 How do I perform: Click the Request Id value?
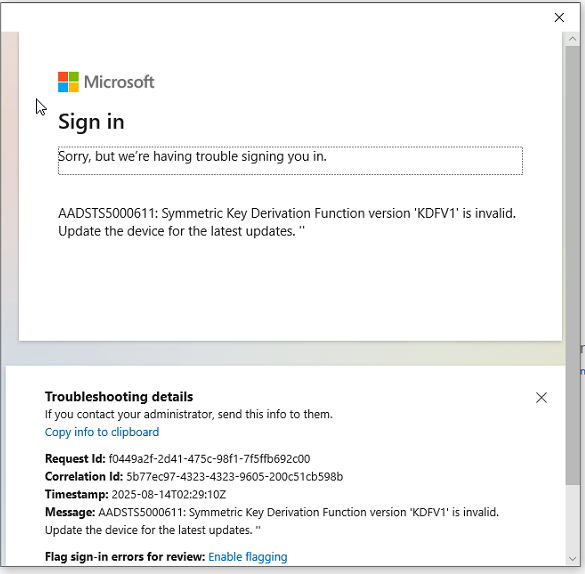tap(209, 459)
